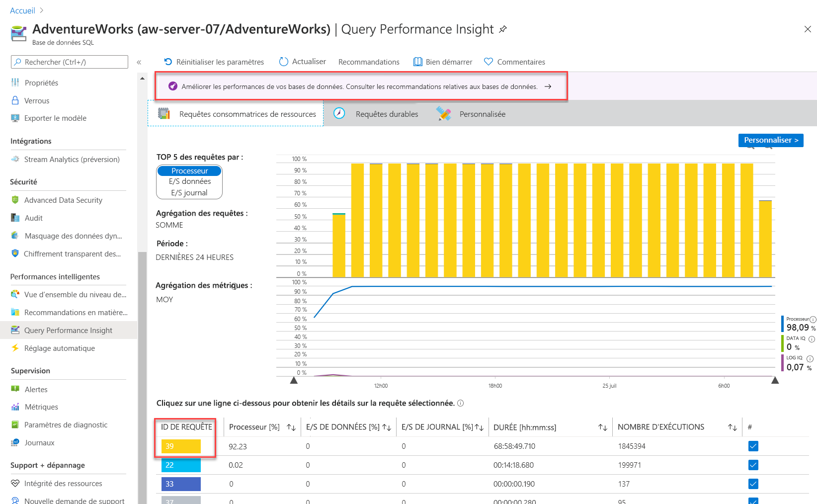Viewport: 817px width, 504px height.
Task: Close the Query Performance Insight blade
Action: 808,29
